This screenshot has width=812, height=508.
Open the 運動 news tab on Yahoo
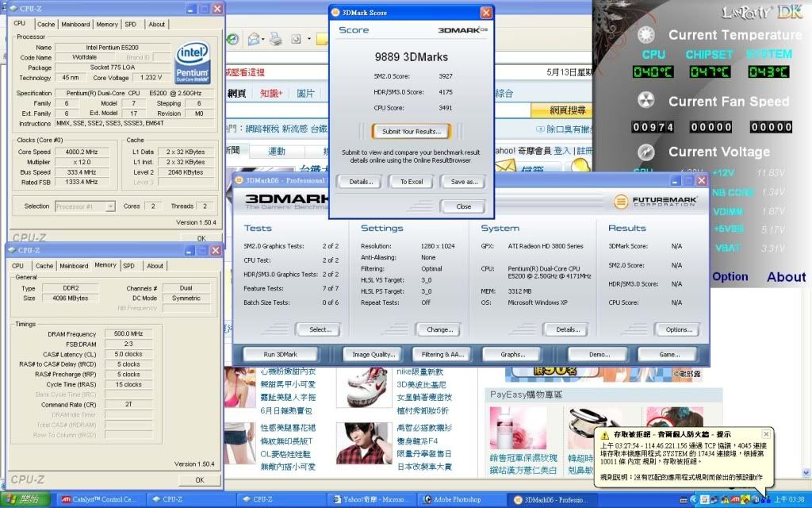[277, 151]
